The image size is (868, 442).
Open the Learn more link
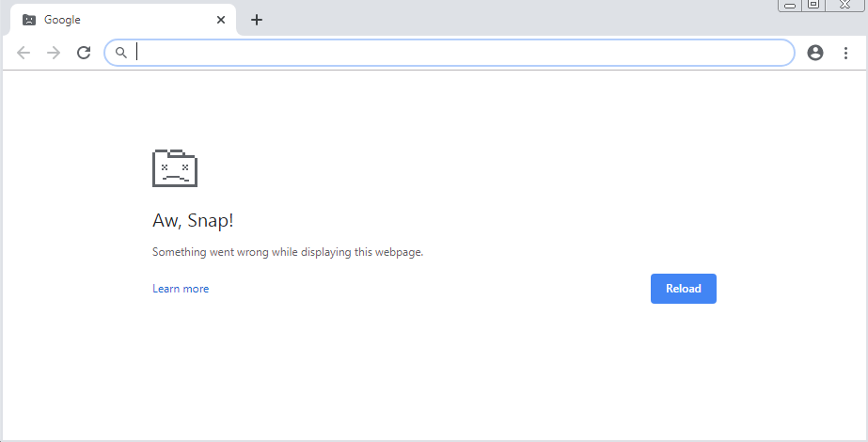[x=181, y=289]
